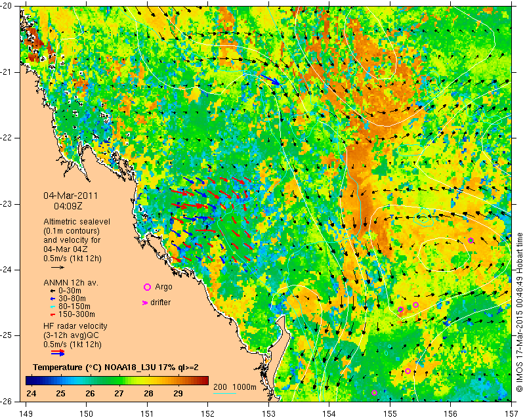Click the colorbar tick label 27
The width and height of the screenshot is (525, 420).
[119, 393]
